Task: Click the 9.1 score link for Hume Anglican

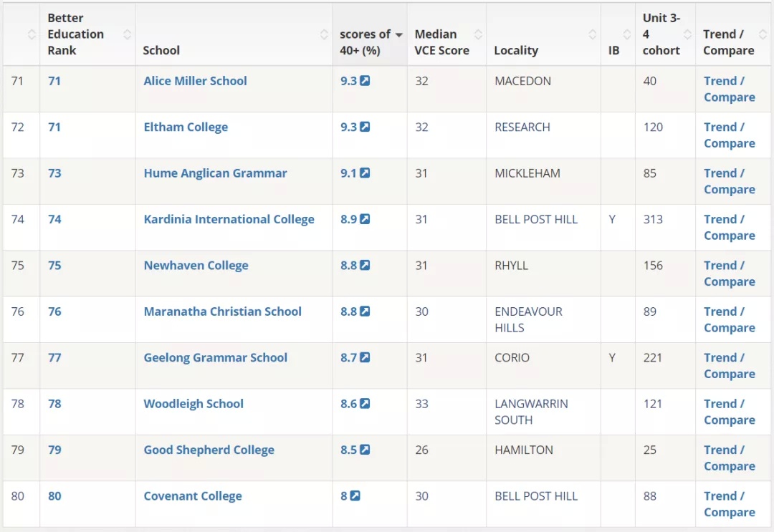Action: pos(348,173)
